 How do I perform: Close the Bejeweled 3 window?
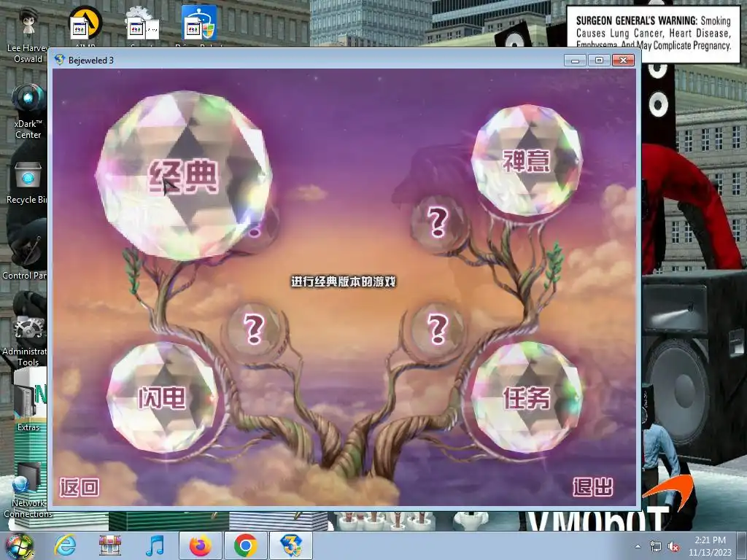tap(623, 60)
